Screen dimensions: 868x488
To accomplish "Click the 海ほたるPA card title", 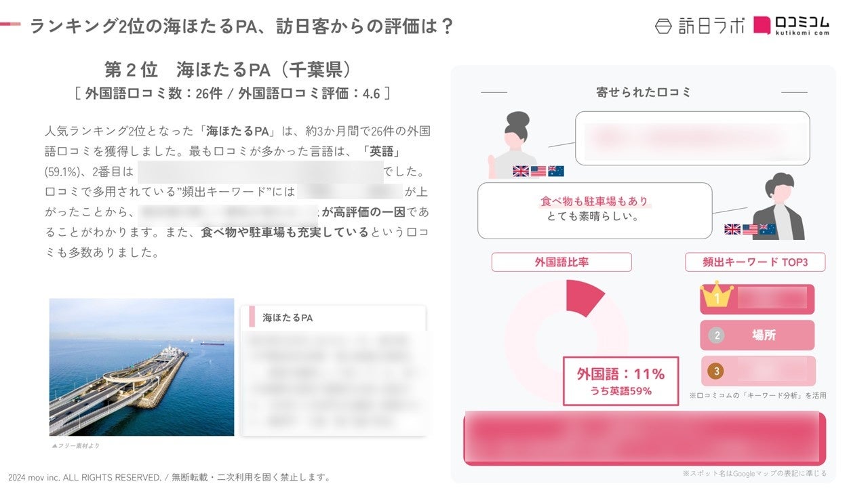I will pos(288,317).
